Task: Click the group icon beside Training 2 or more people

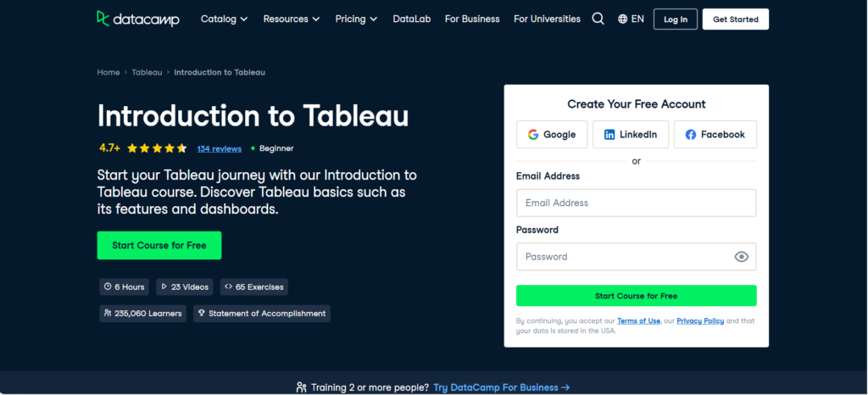Action: 301,387
